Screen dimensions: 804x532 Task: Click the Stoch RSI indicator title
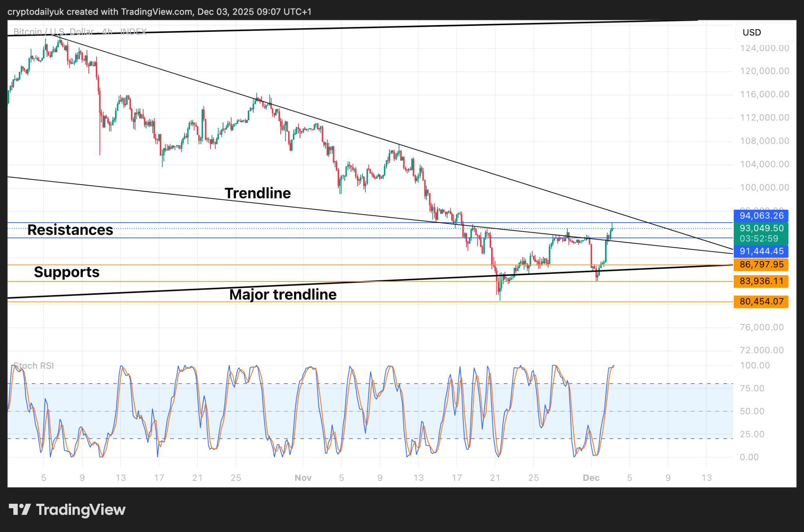(x=34, y=366)
